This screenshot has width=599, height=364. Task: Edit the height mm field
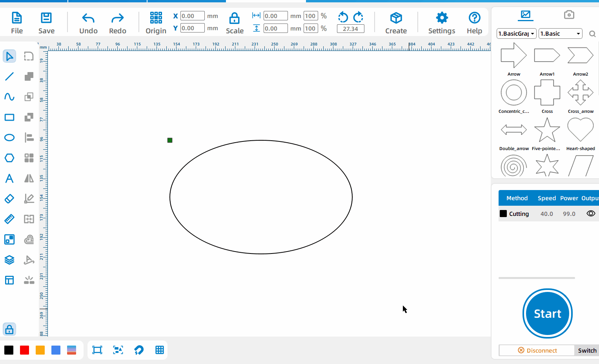click(x=275, y=29)
